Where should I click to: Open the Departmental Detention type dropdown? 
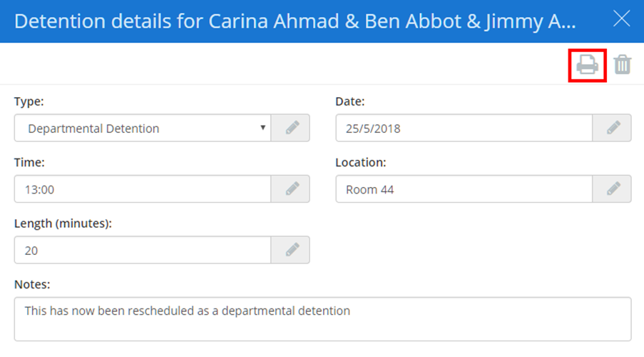pyautogui.click(x=143, y=129)
